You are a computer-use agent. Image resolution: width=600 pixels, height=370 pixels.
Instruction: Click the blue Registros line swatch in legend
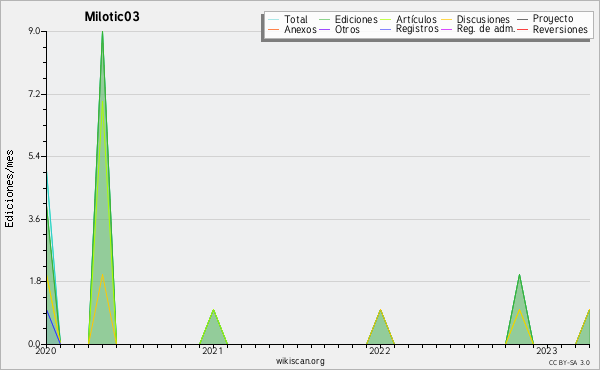click(385, 30)
